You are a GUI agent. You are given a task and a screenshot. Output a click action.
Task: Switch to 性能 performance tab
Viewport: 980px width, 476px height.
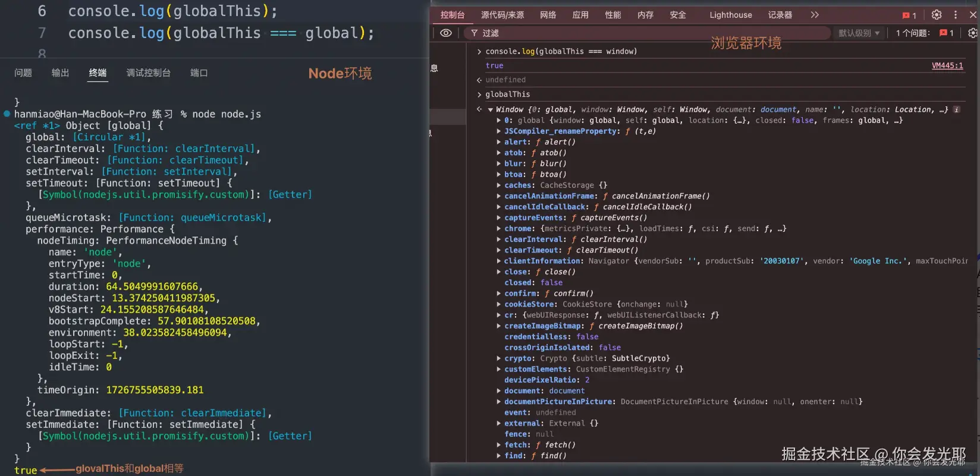(613, 15)
